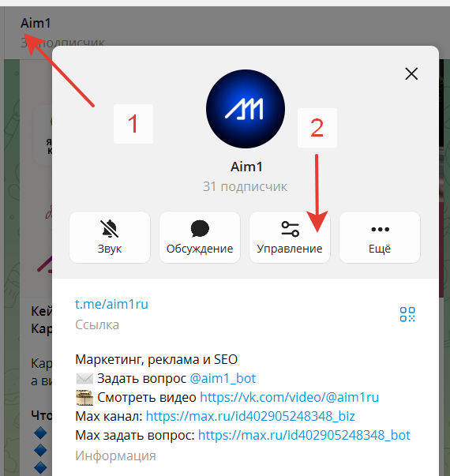
Task: Open the Управление management settings button
Action: [x=290, y=237]
